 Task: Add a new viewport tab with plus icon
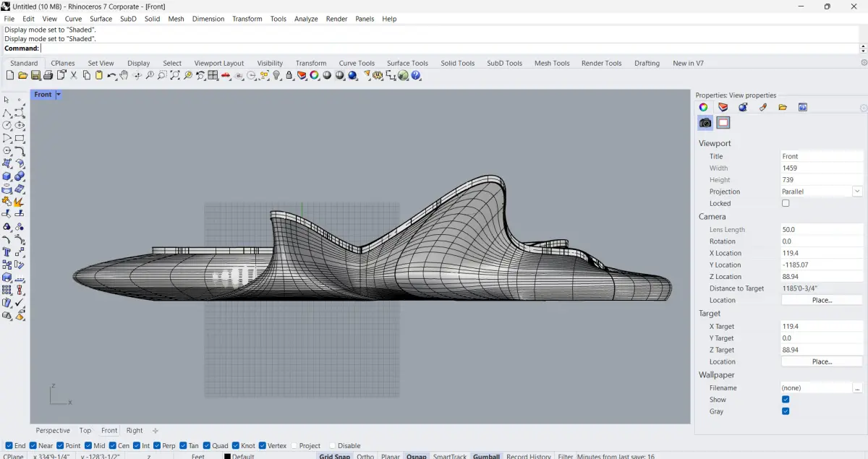pos(155,431)
